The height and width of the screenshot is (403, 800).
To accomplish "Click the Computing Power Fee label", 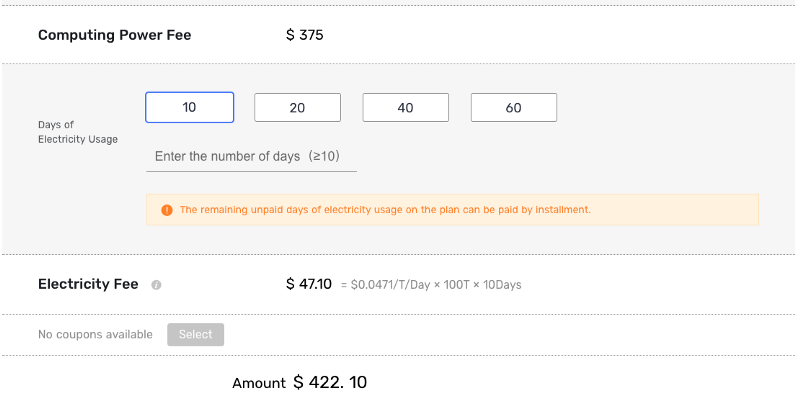I will coord(114,35).
